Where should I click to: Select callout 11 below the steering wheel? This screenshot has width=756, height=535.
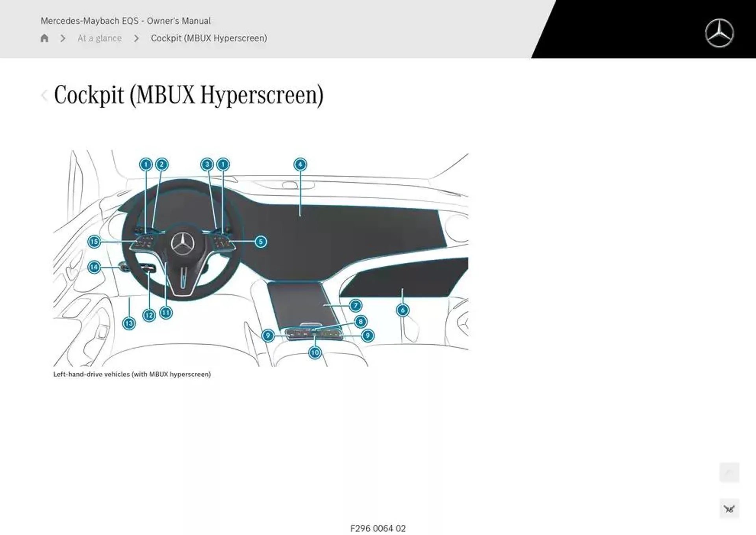tap(166, 313)
